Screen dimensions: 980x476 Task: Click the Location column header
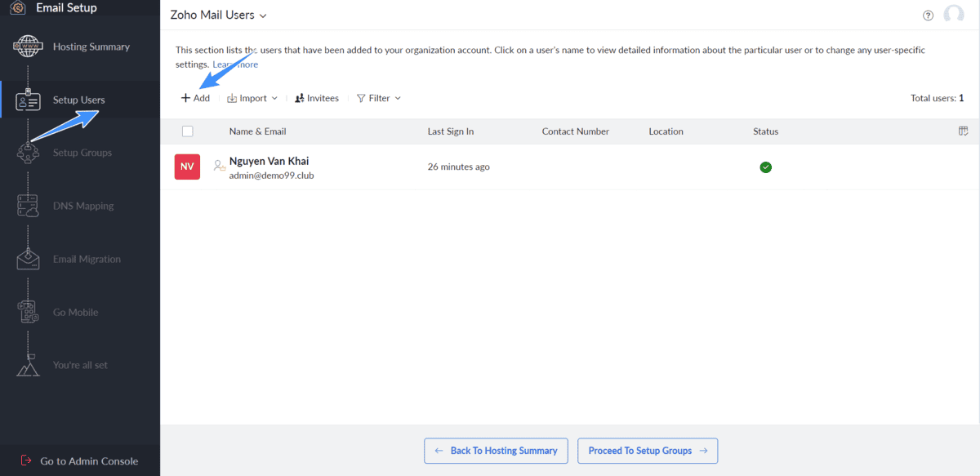pyautogui.click(x=666, y=131)
